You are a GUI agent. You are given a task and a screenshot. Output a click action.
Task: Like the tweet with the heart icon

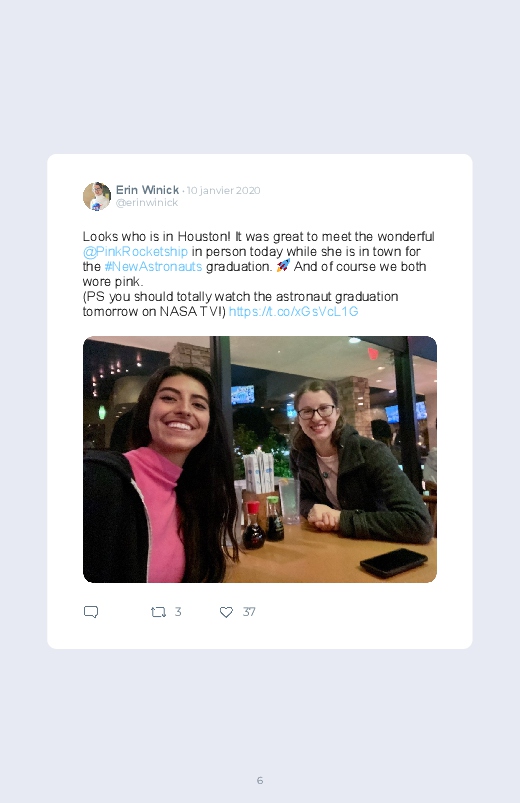(226, 612)
